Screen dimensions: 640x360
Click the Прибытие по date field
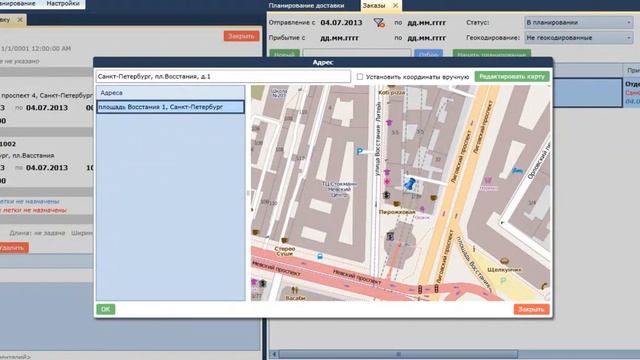(x=427, y=38)
